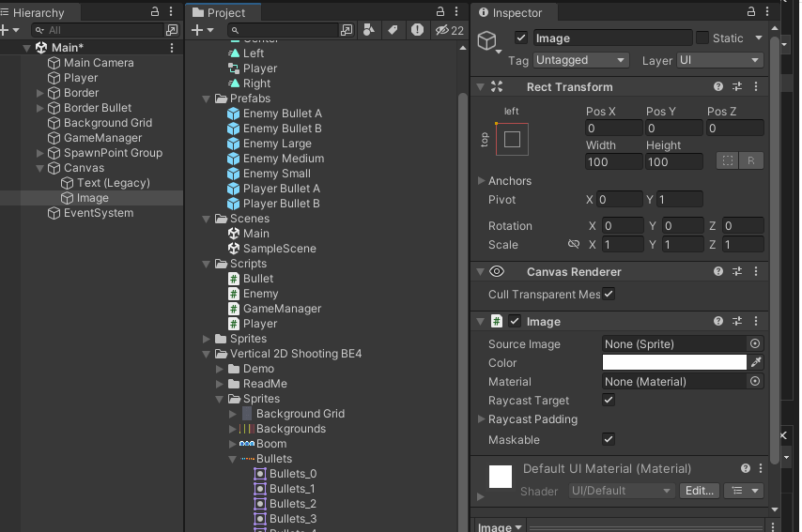802x532 pixels.
Task: Open the Shader UI/Default dropdown
Action: pos(622,491)
